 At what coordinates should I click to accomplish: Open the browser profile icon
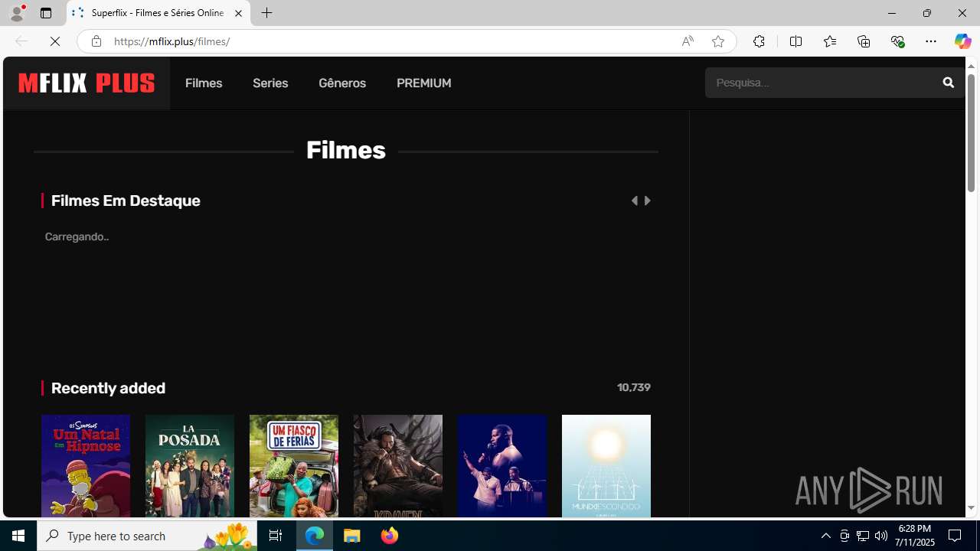pyautogui.click(x=17, y=13)
